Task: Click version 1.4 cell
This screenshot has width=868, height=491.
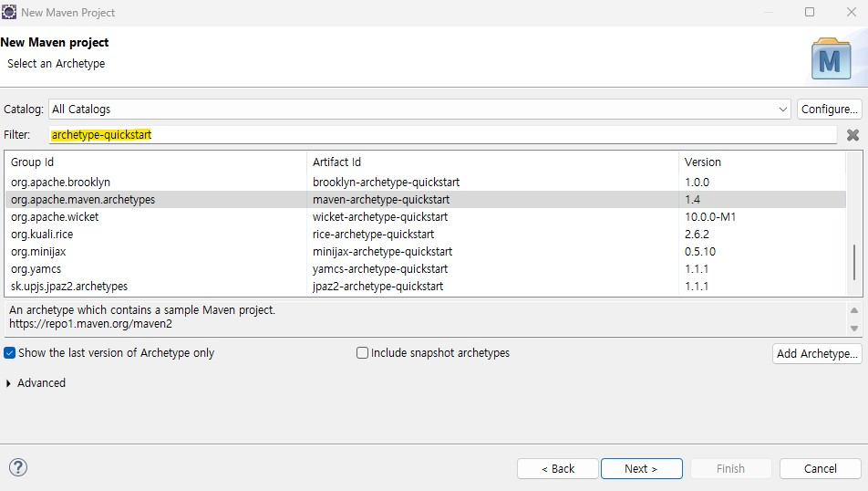Action: coord(693,200)
